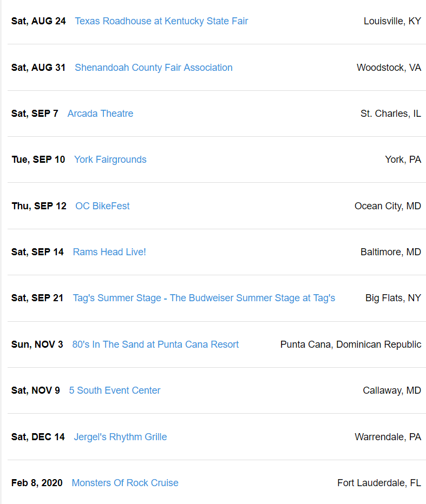Open the York Fairgrounds event link
The width and height of the screenshot is (426, 504).
click(110, 160)
